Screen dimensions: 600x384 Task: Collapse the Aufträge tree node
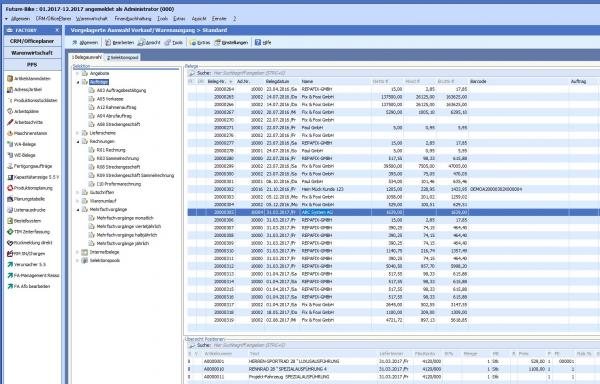tap(78, 82)
